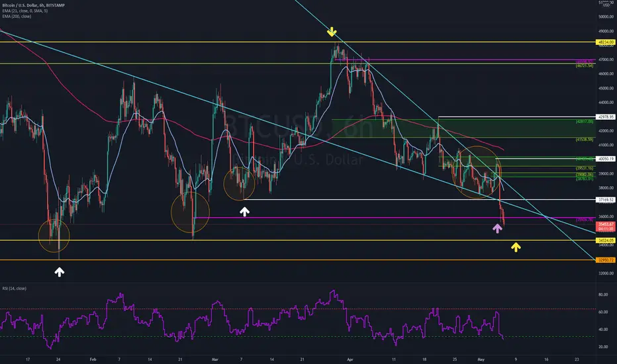Click 32000.00 on the price axis
Viewport: 617px width, 364px height.
(x=606, y=273)
